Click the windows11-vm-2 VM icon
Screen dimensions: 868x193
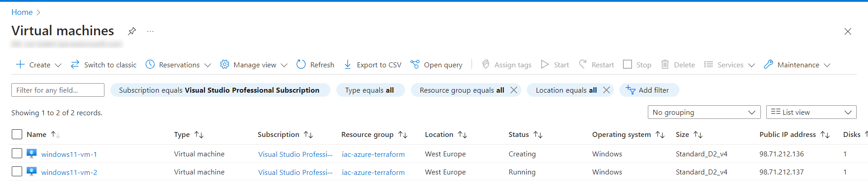click(32, 172)
